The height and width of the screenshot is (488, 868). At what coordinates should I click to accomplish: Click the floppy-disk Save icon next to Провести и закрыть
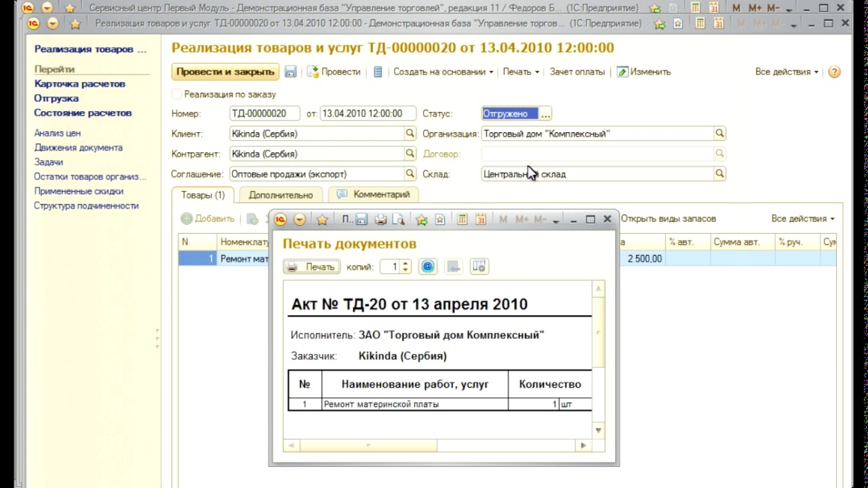[290, 72]
